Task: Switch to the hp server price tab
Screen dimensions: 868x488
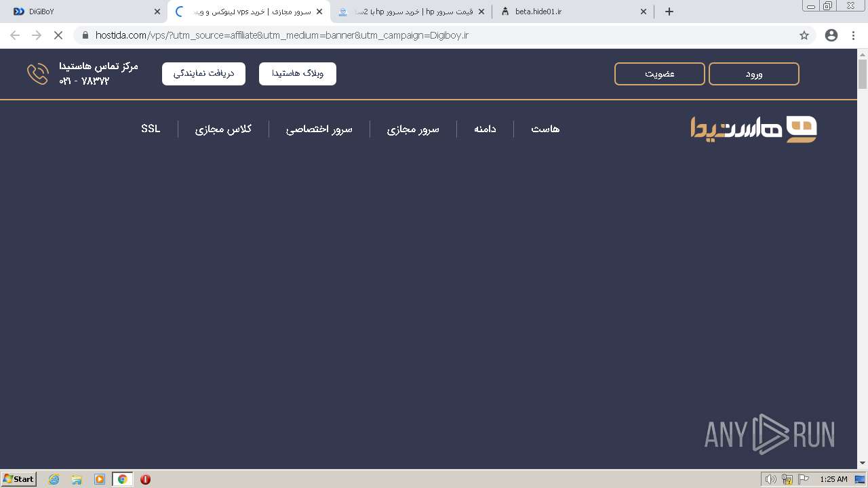Action: coord(410,12)
